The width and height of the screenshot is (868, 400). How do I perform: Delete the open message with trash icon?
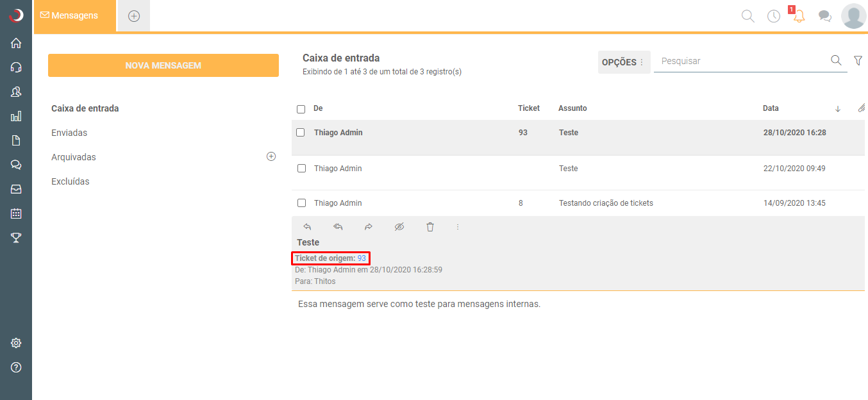[x=430, y=226]
